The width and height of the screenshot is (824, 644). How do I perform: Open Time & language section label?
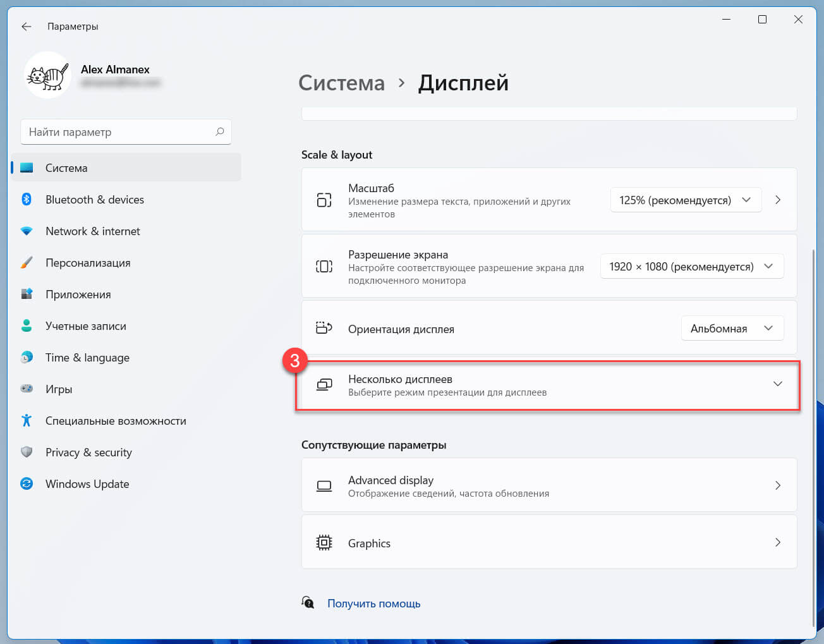click(87, 358)
